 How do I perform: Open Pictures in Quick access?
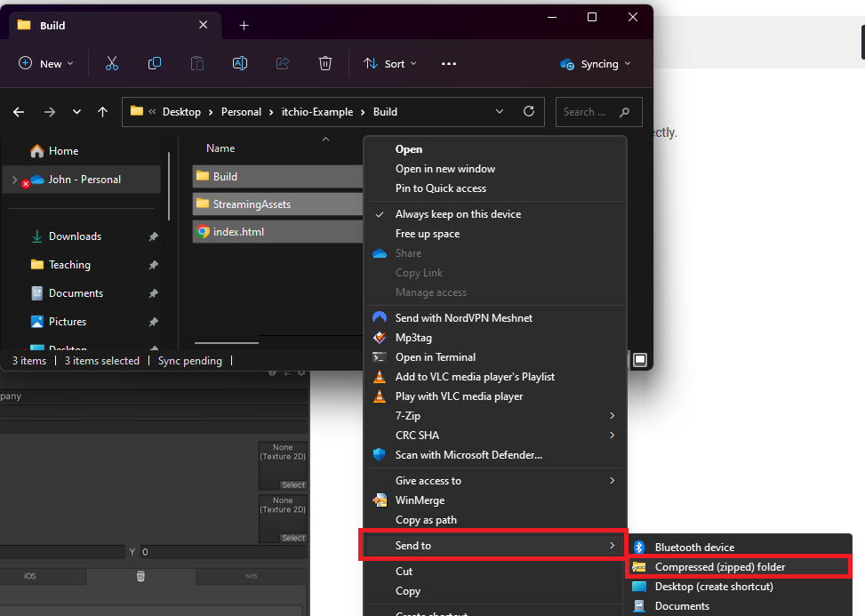68,322
